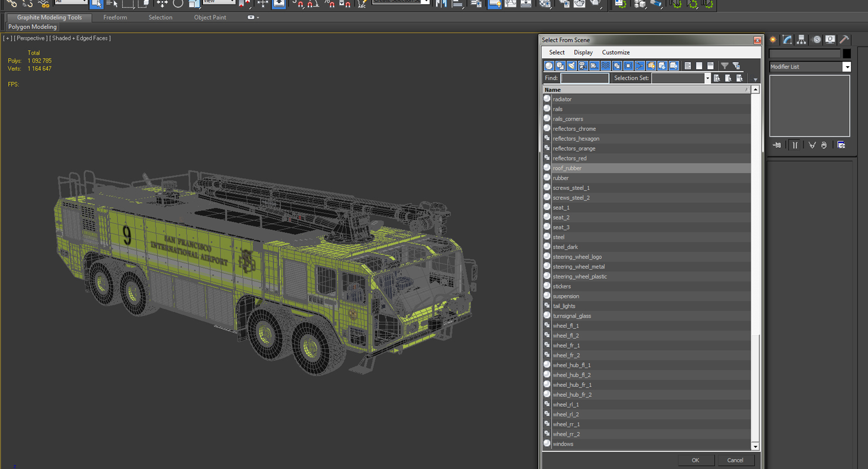Open the Shaded + Edged Faces menu
The width and height of the screenshot is (868, 469).
(x=80, y=38)
